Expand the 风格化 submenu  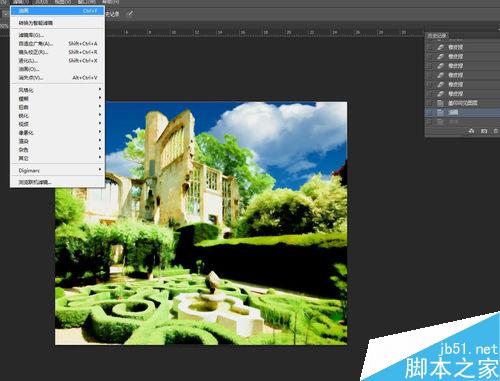pos(57,90)
